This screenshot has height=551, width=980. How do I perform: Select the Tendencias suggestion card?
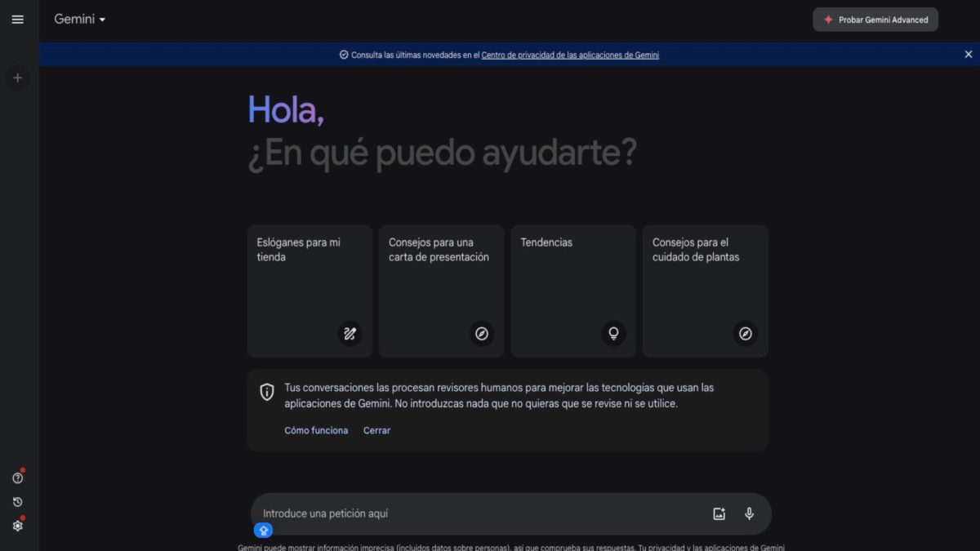click(573, 291)
